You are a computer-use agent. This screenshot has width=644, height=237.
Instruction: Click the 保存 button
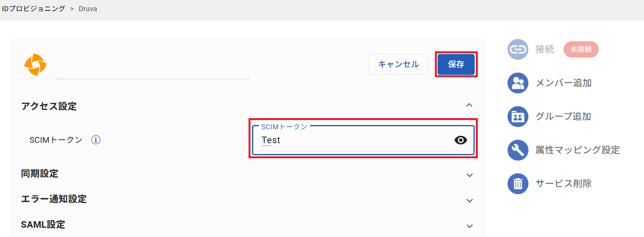[456, 64]
